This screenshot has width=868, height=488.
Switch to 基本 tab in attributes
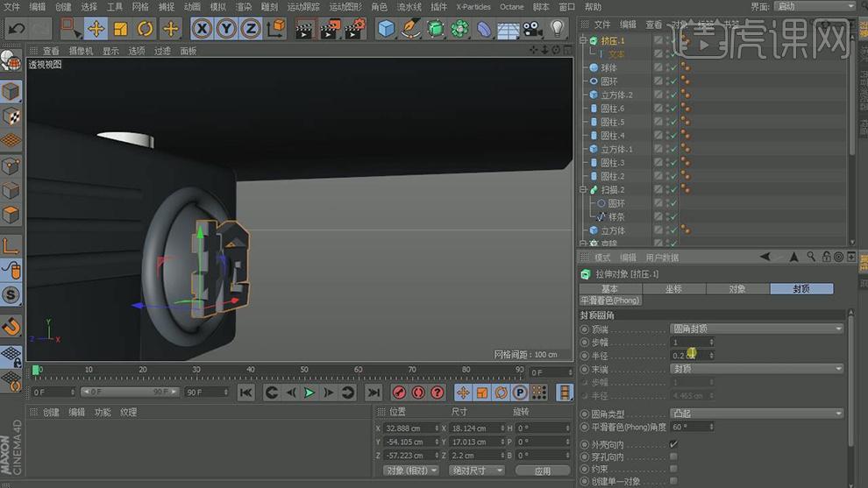pyautogui.click(x=610, y=289)
